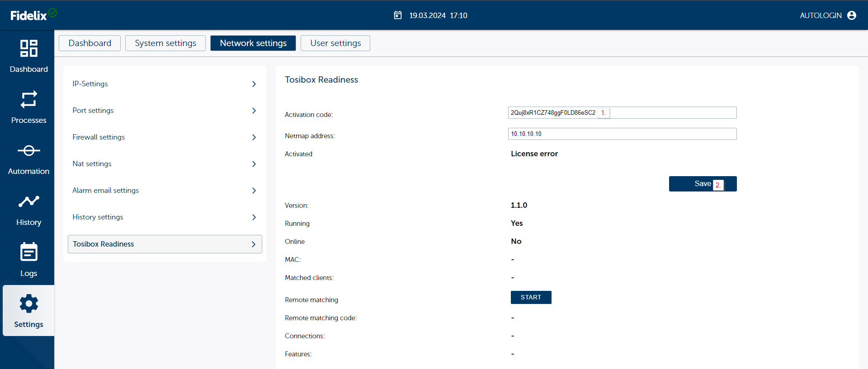The height and width of the screenshot is (369, 868).
Task: Click the Activated label
Action: [x=298, y=154]
